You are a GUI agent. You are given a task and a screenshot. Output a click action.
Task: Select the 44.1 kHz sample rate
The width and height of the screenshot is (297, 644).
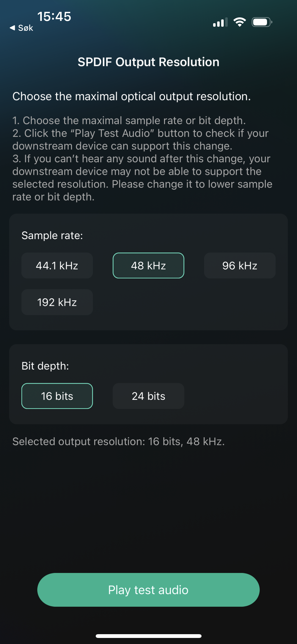(x=57, y=266)
